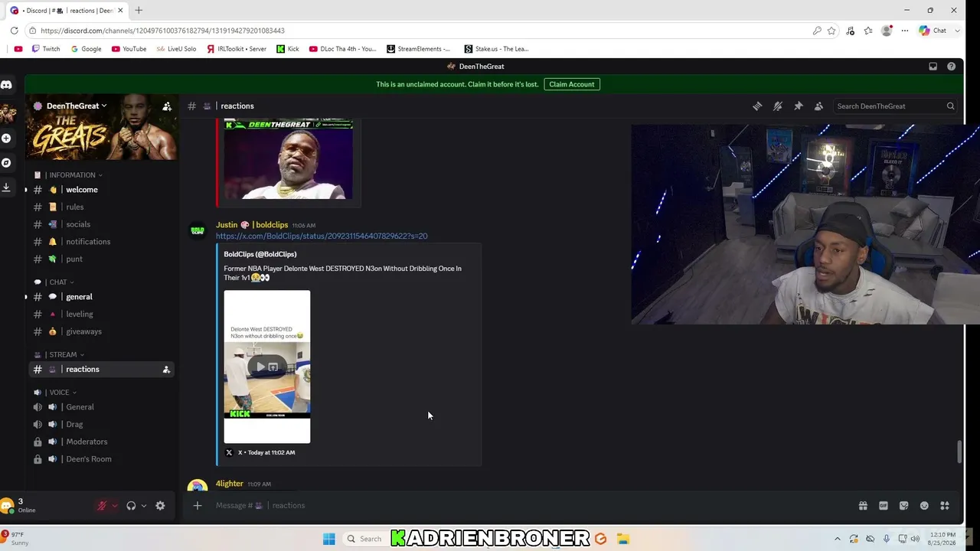Open input device options arrow beside microphone
The image size is (980, 551).
coord(114,506)
